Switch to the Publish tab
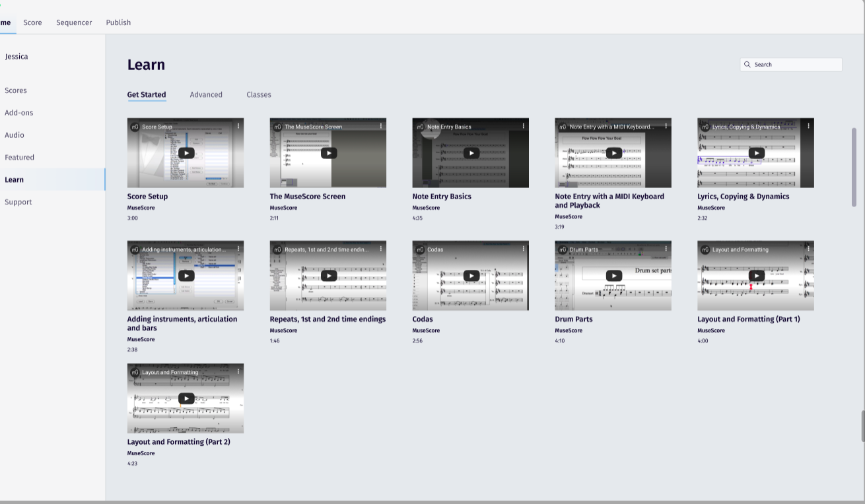 (x=118, y=22)
